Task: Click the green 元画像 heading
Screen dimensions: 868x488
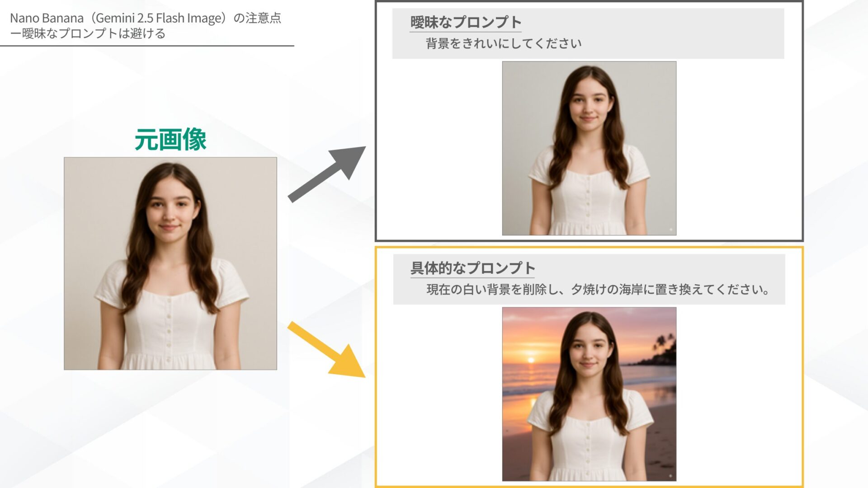Action: [170, 140]
